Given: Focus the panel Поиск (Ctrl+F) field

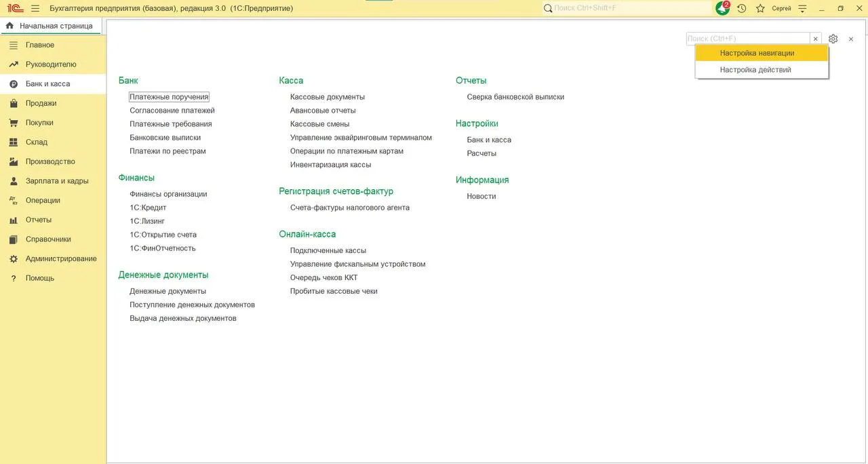Looking at the screenshot, I should coord(748,39).
